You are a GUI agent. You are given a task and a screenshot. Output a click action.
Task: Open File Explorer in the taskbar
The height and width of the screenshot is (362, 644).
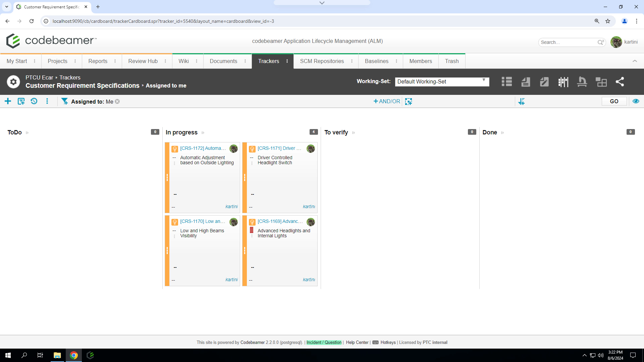click(57, 355)
